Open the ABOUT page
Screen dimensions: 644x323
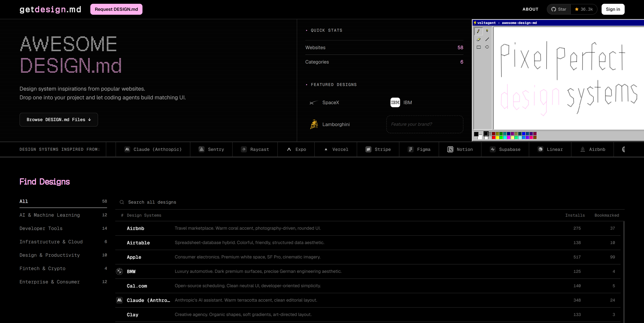tap(530, 9)
